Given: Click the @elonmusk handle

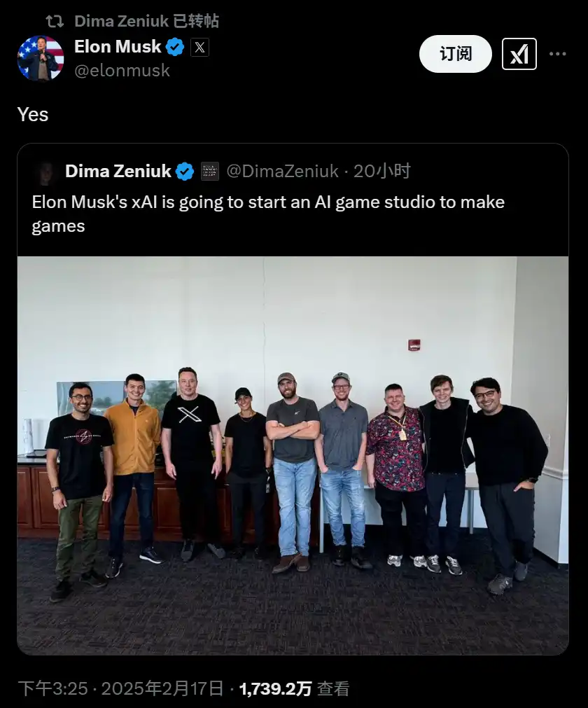Looking at the screenshot, I should [x=122, y=71].
